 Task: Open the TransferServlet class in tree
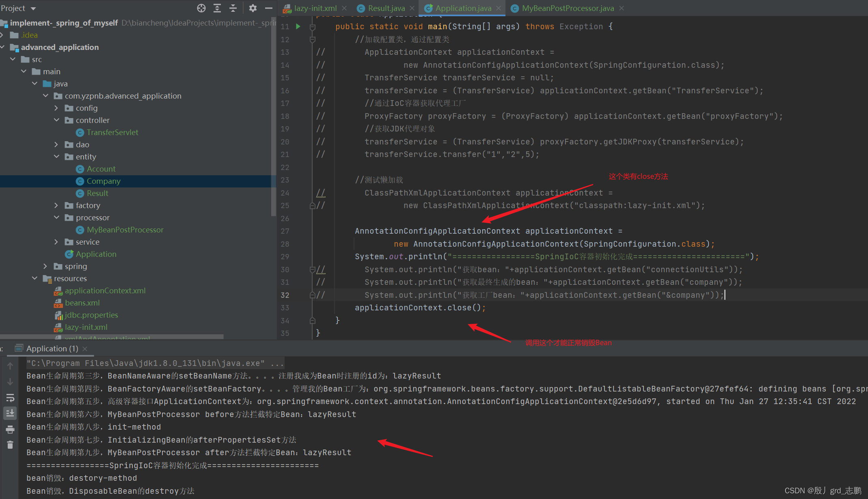[112, 132]
